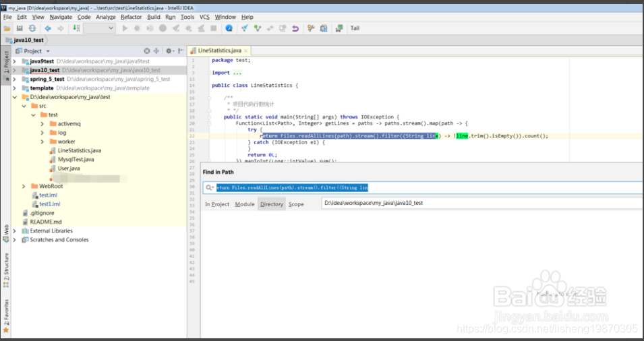The width and height of the screenshot is (644, 341).
Task: Switch to the LineStatistics.java editor tab
Action: click(219, 51)
